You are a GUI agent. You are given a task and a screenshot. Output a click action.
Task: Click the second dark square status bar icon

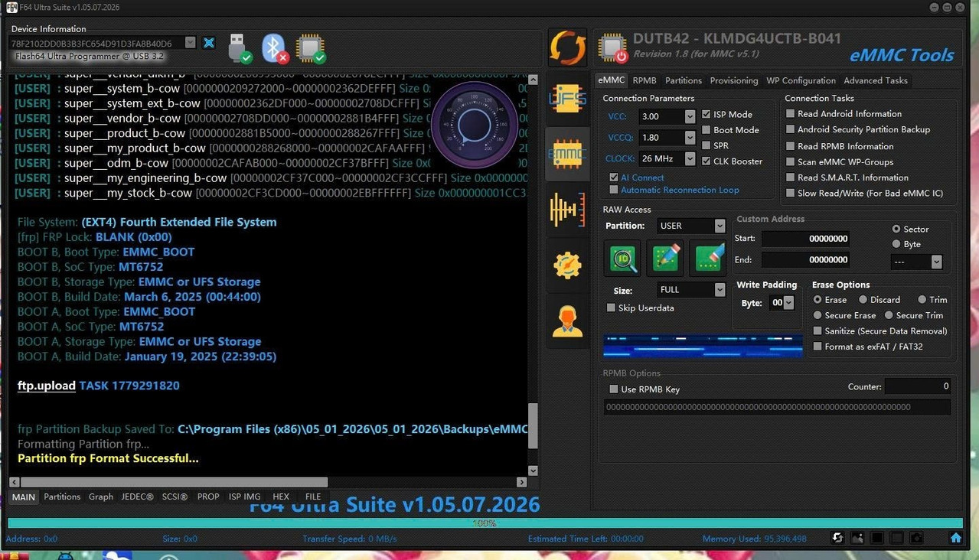pos(897,539)
